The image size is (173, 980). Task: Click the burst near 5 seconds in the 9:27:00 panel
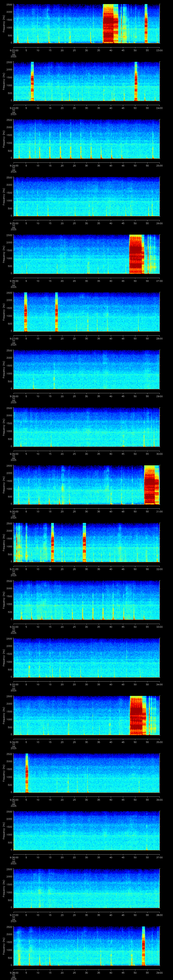coord(26,312)
